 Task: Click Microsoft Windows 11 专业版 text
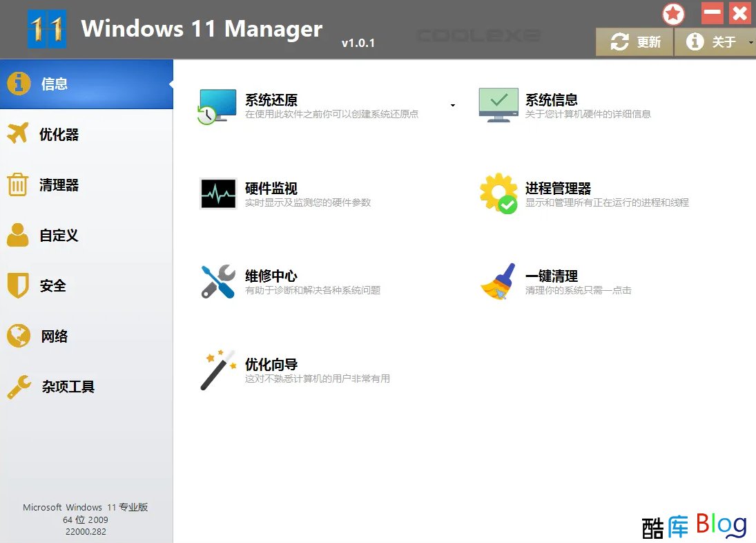pos(86,507)
